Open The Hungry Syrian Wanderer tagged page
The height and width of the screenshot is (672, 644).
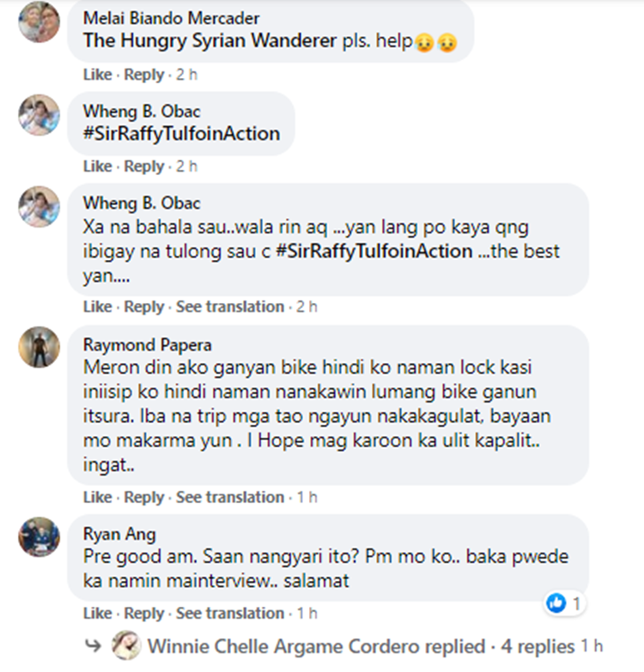click(x=210, y=41)
